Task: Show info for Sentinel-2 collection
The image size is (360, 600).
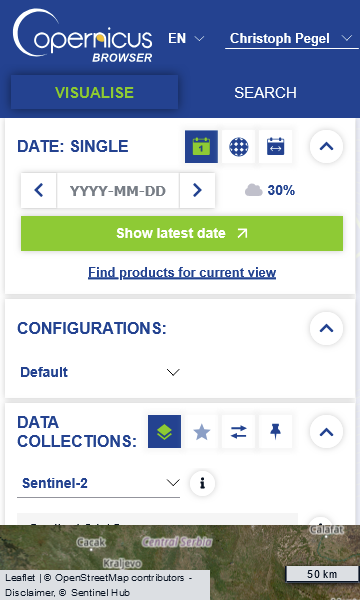Action: tap(202, 483)
